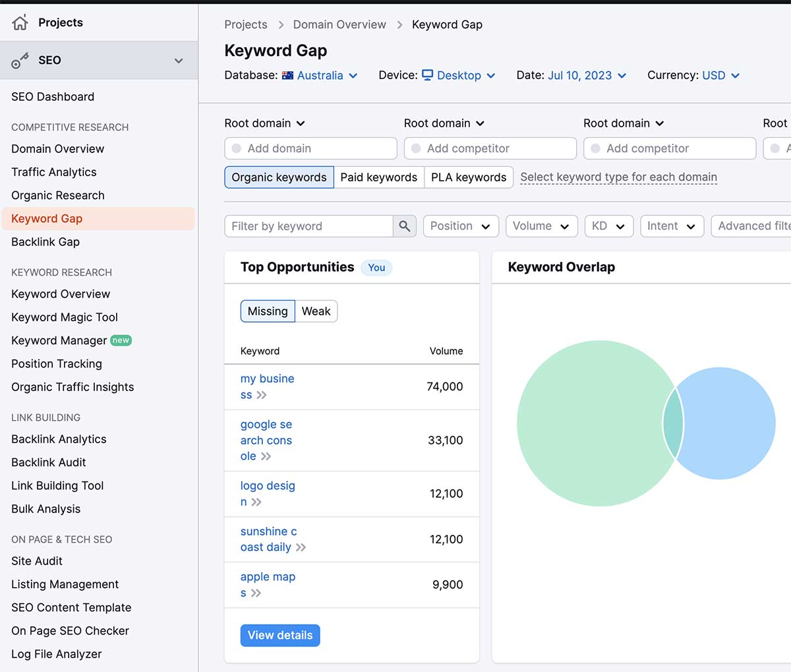Open On Page SEO Checker in the sidebar
The image size is (791, 672).
coord(70,631)
